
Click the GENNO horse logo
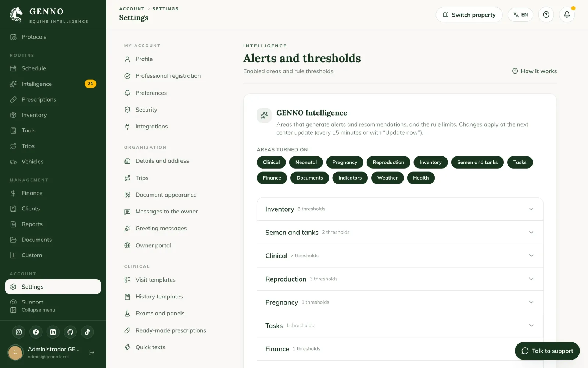(x=16, y=15)
